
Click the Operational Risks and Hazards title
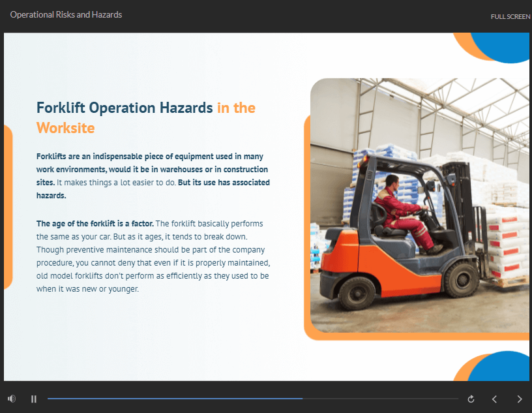point(66,14)
